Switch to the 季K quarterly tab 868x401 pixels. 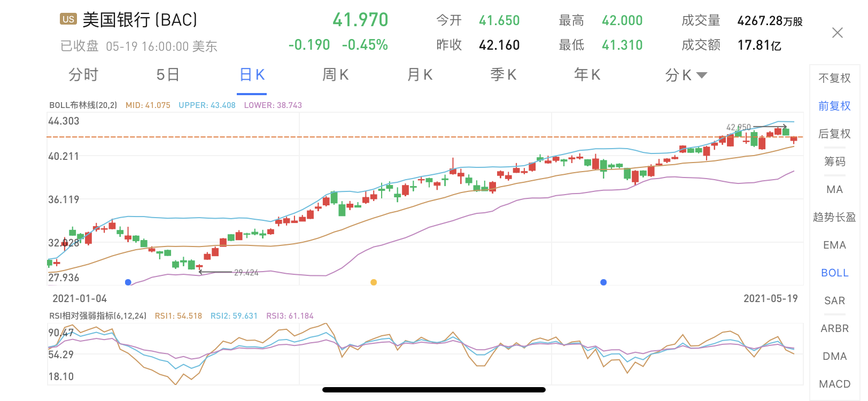point(503,75)
